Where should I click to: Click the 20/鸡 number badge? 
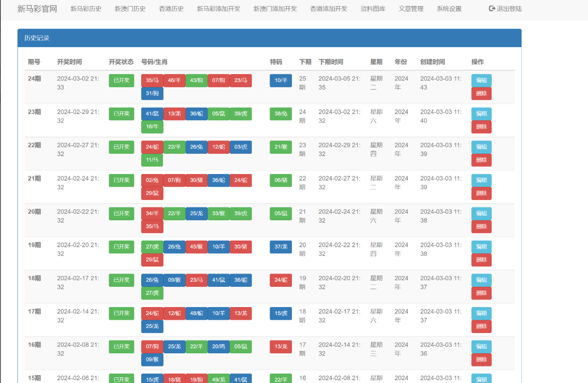pos(219,347)
